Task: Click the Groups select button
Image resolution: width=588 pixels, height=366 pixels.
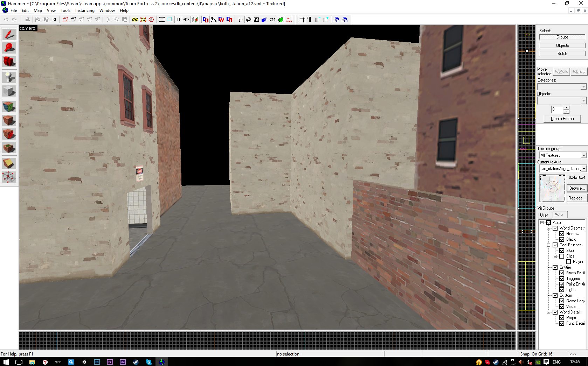Action: point(562,37)
